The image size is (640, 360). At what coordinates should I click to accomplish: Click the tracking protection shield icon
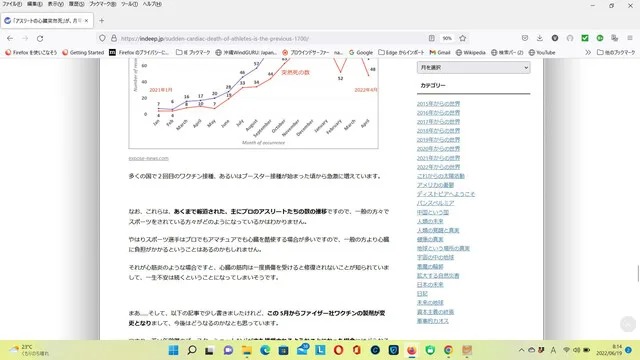pos(102,38)
